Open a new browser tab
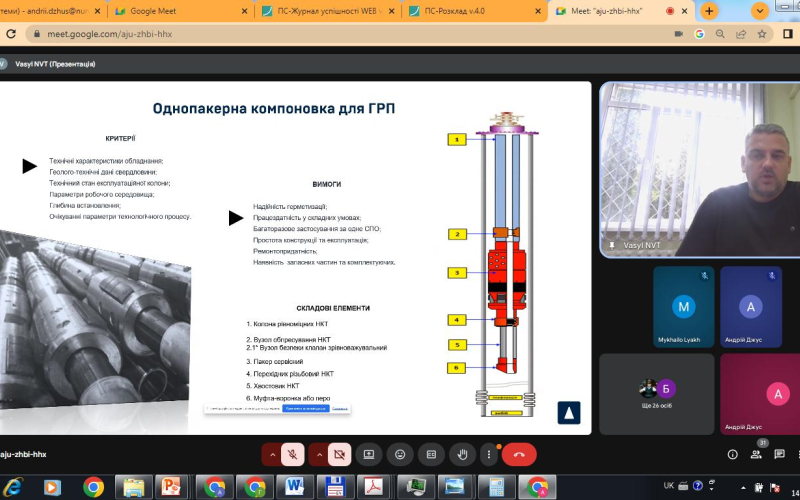 (x=709, y=11)
